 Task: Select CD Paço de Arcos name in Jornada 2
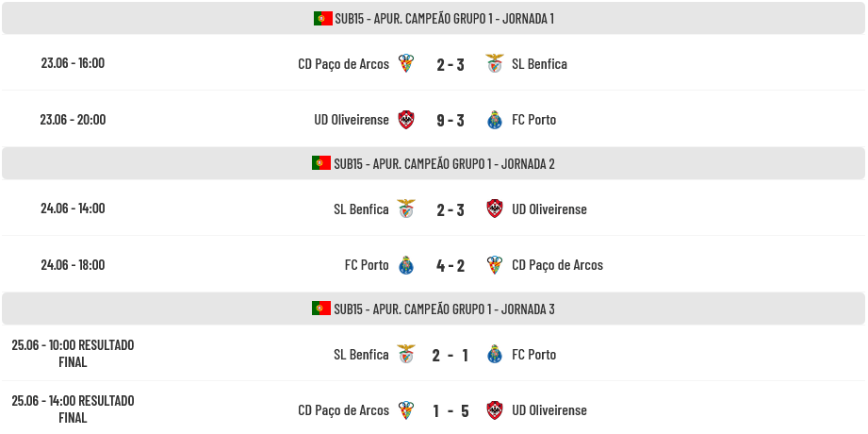click(557, 265)
